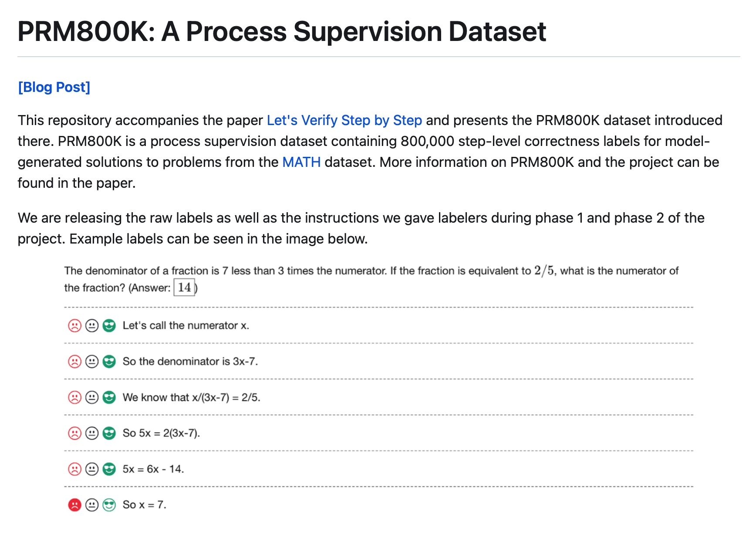Screen dimensions: 756x535
Task: Click green face for '5x = 6x - 14'
Action: (x=109, y=469)
